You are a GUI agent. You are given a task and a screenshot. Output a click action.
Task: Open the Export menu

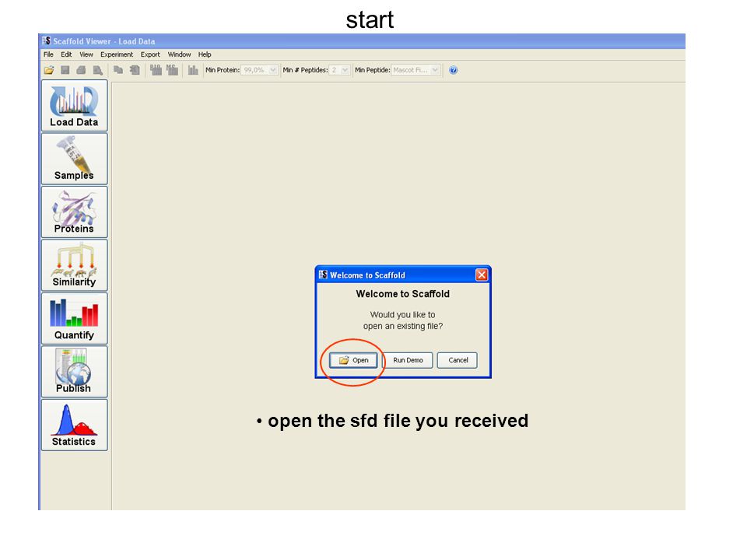[x=150, y=54]
